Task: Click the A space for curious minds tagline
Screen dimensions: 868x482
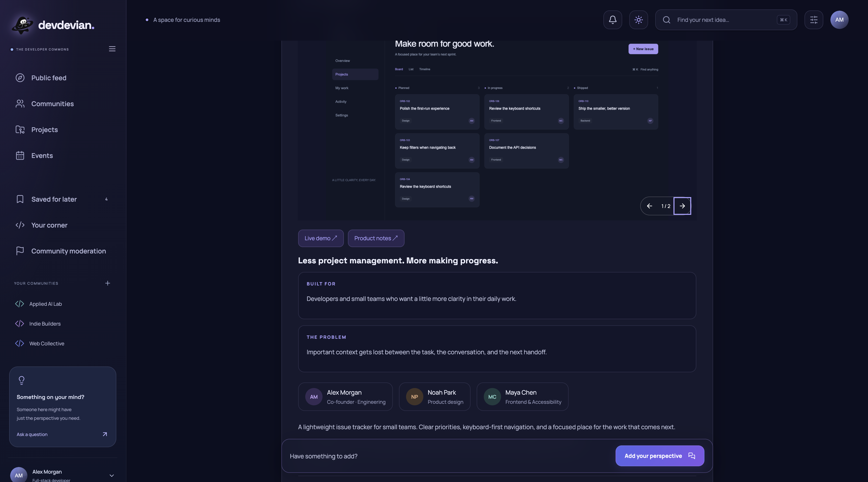Action: (187, 20)
